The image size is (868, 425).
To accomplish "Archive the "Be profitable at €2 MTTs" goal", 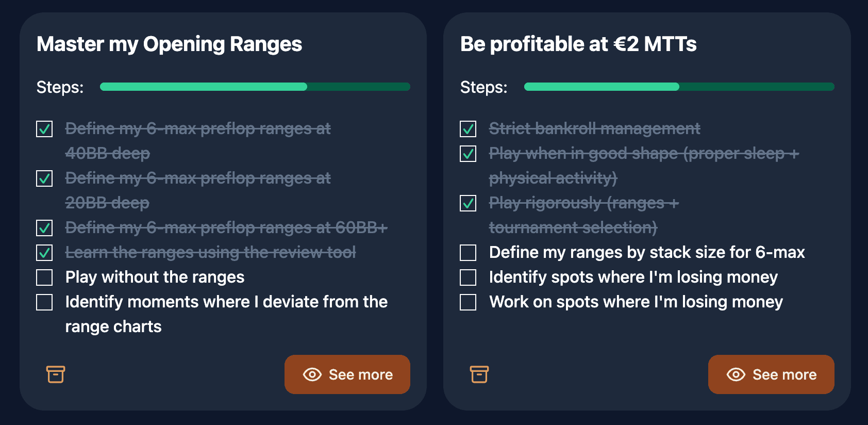I will click(479, 374).
